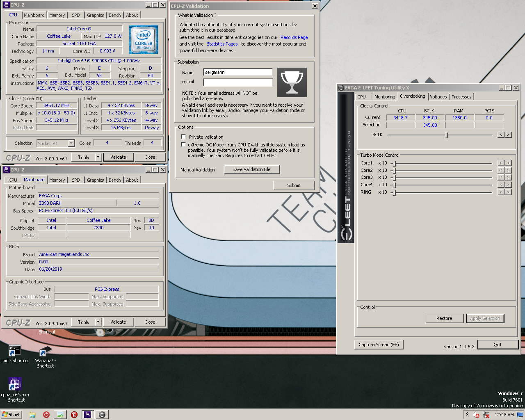Viewport: 525px width, 420px height.
Task: Click the network tray icon with red X
Action: 486,415
